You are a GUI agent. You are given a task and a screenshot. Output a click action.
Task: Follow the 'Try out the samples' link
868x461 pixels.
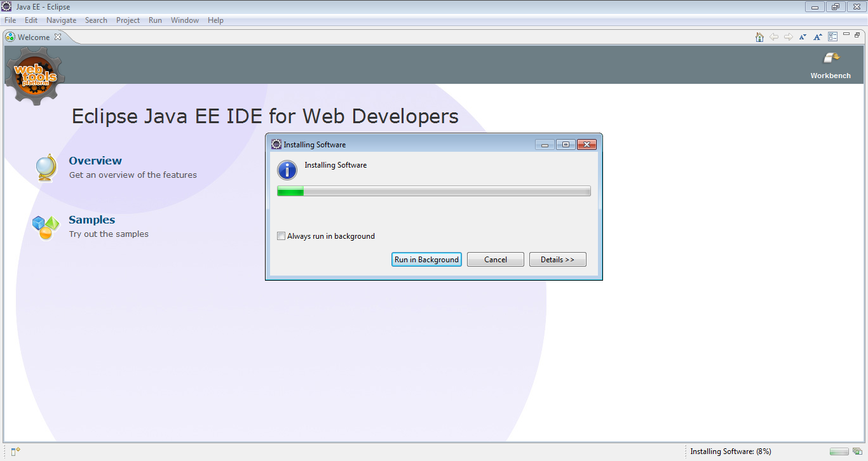click(109, 234)
